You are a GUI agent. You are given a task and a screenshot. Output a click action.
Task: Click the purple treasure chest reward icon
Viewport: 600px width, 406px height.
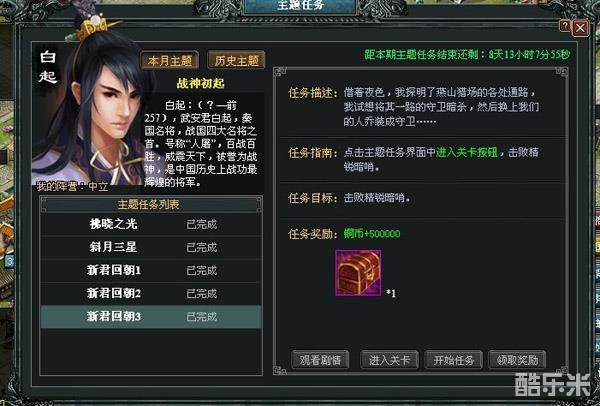(358, 273)
